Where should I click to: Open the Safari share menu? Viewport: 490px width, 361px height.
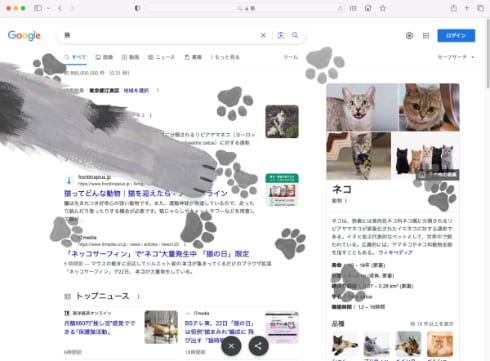coord(454,8)
